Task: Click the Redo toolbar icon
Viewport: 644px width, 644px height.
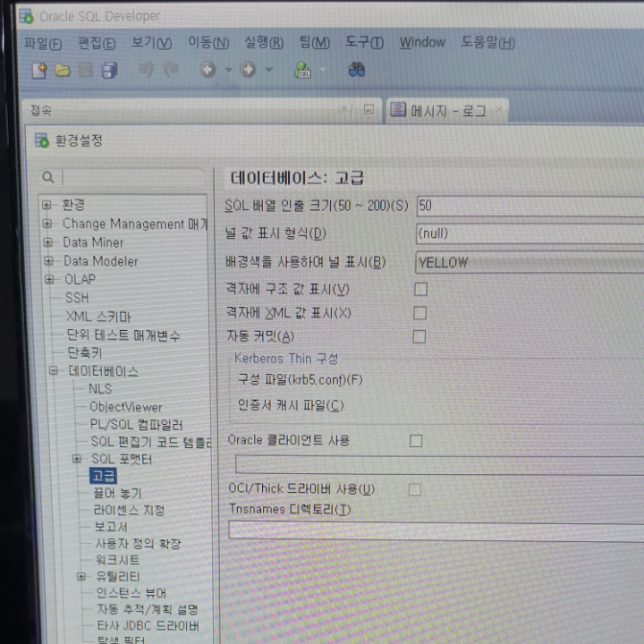Action: tap(171, 70)
